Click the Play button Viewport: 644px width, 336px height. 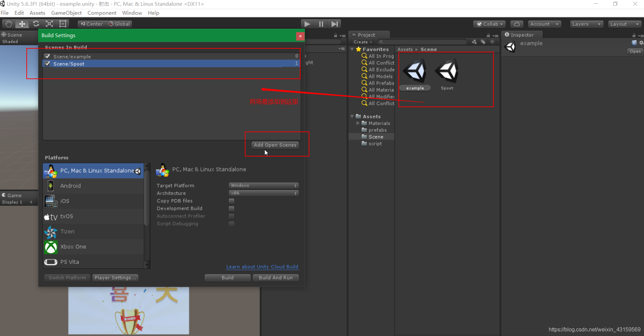pos(307,24)
